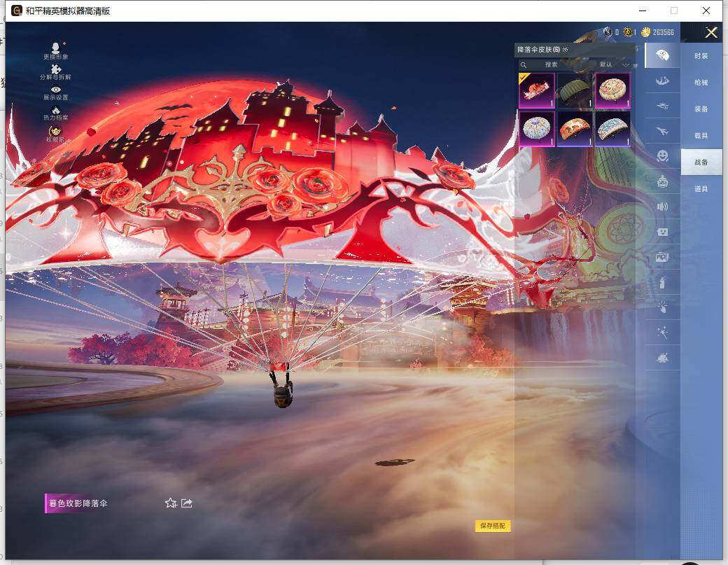728x565 pixels.
Task: Maximize the emulator window
Action: pyautogui.click(x=673, y=11)
